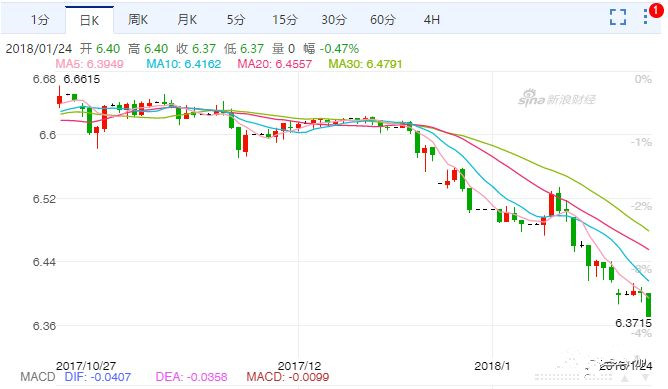
Task: Select the 日K daily chart tab
Action: 89,20
